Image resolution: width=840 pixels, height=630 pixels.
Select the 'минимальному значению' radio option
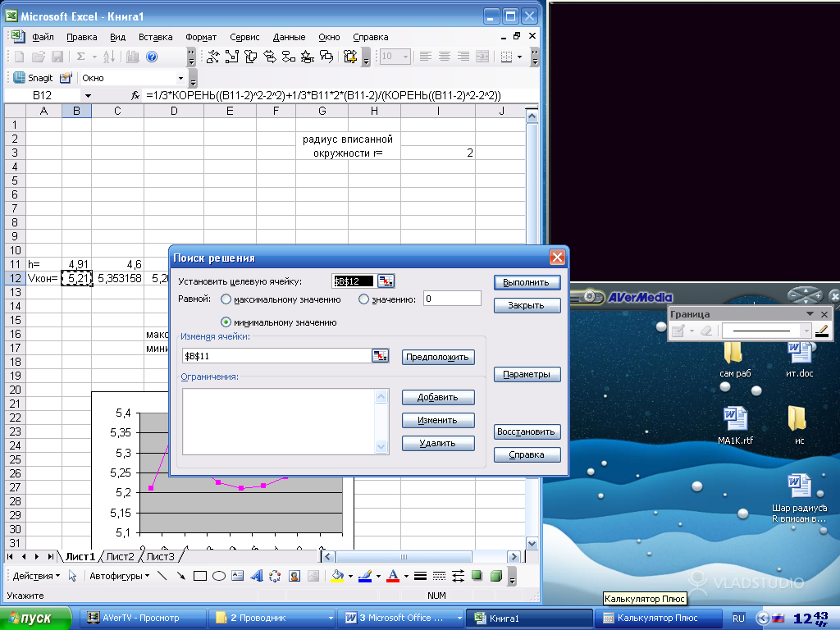point(226,322)
